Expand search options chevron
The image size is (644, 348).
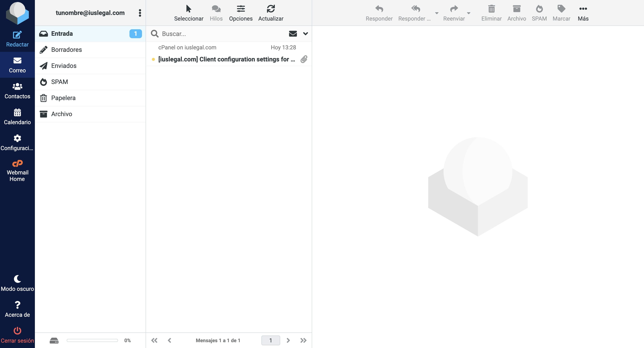tap(305, 34)
